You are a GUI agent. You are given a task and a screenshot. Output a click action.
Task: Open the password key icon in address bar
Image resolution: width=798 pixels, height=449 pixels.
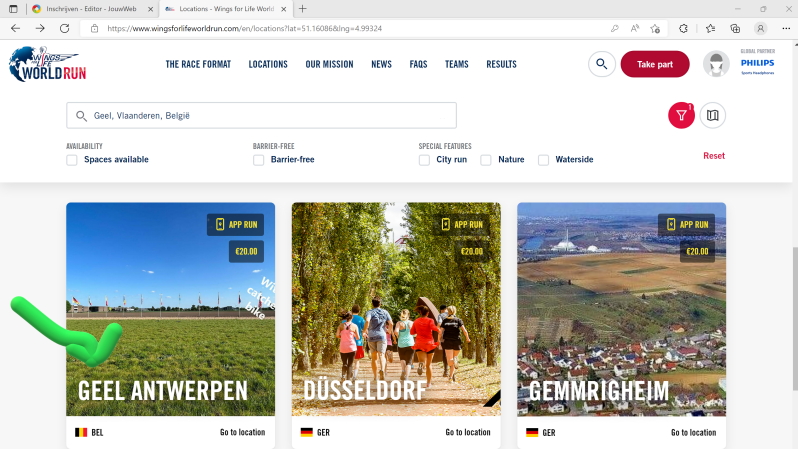(614, 29)
